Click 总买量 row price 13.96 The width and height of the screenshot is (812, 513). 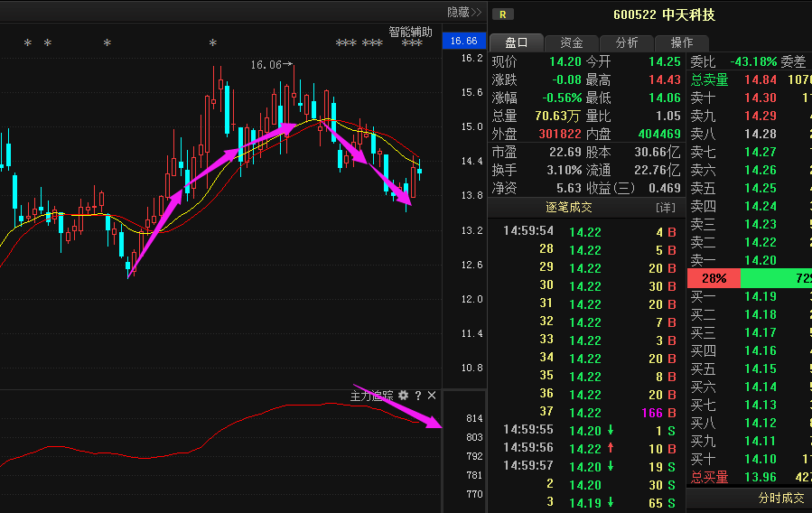761,477
